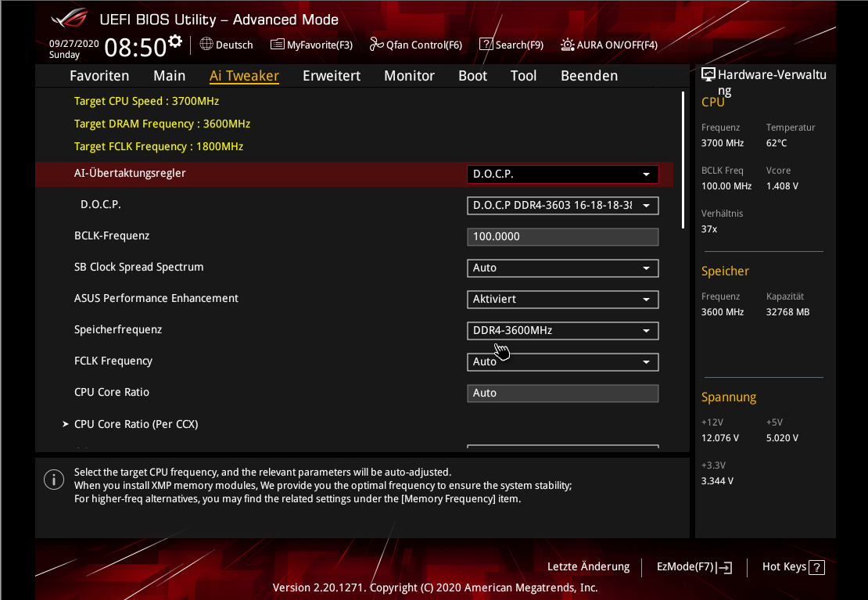Open ASUS Performance Enhancement dropdown
This screenshot has width=868, height=600.
click(x=562, y=299)
